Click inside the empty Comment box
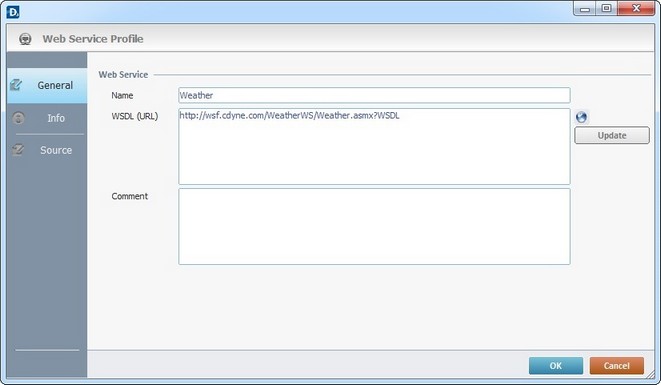 (374, 226)
